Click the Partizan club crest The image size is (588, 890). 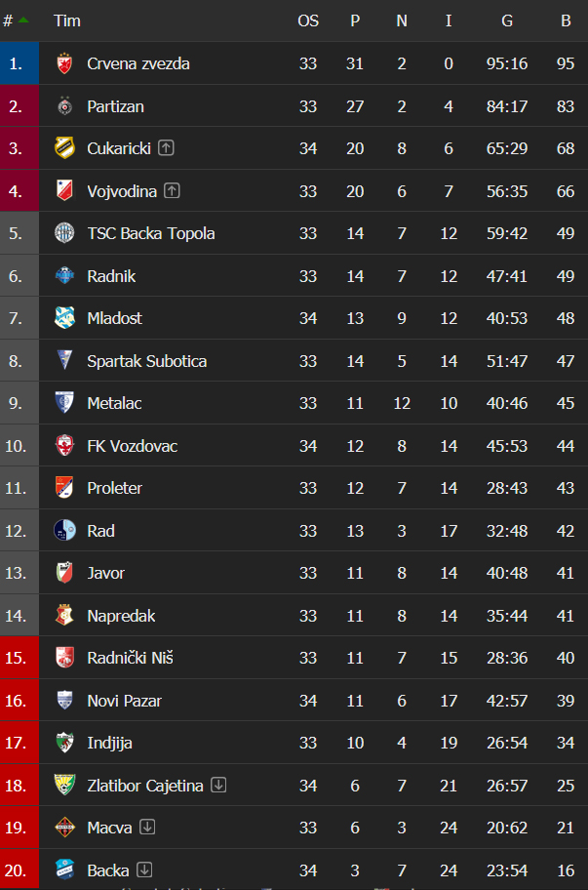pos(64,106)
